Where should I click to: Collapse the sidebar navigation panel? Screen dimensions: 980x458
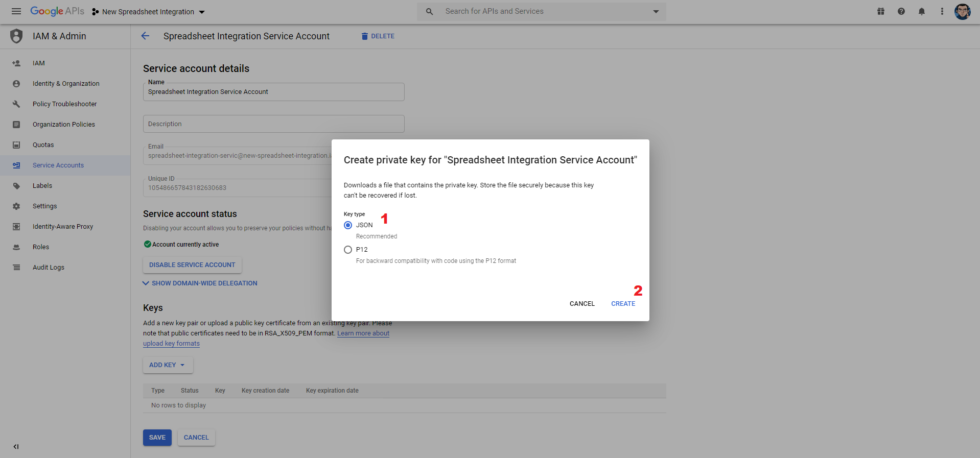pyautogui.click(x=16, y=446)
